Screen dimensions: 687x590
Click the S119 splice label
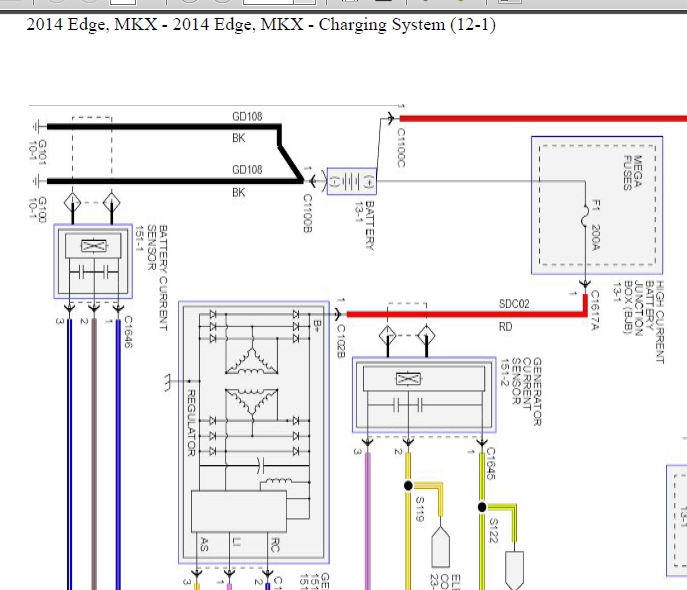(x=419, y=509)
